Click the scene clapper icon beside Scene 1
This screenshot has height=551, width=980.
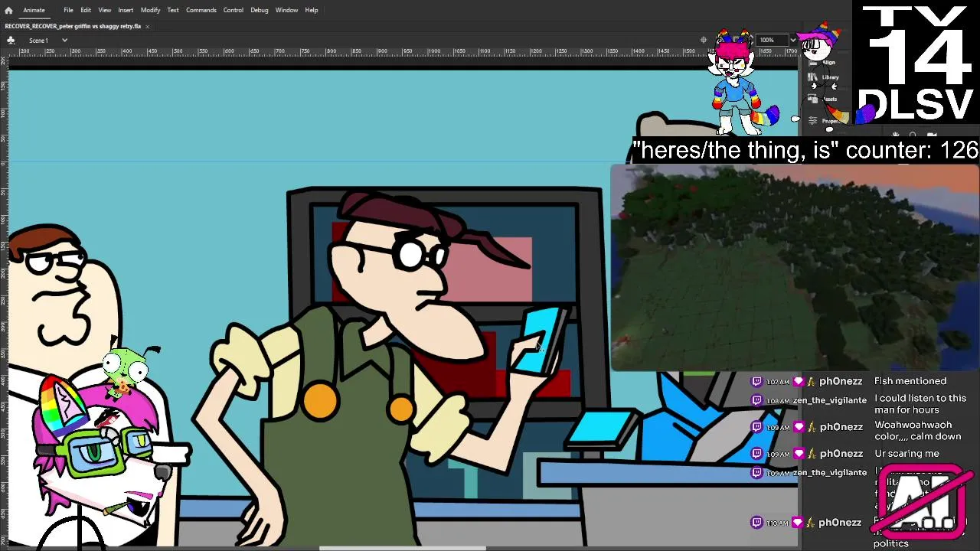[x=11, y=40]
